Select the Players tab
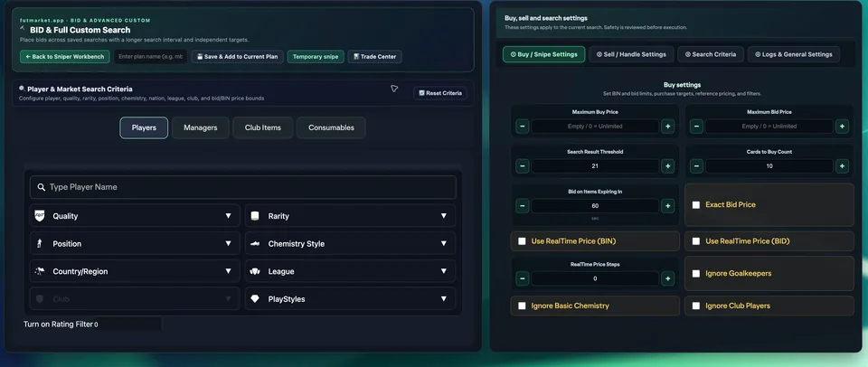 point(144,127)
